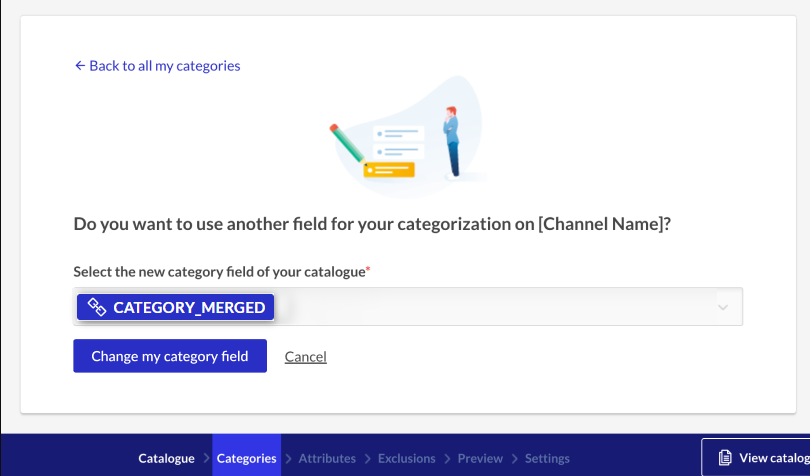Screen dimensions: 810x476
Task: Click the chevron between Catalogue and Categories
Action: tap(207, 458)
